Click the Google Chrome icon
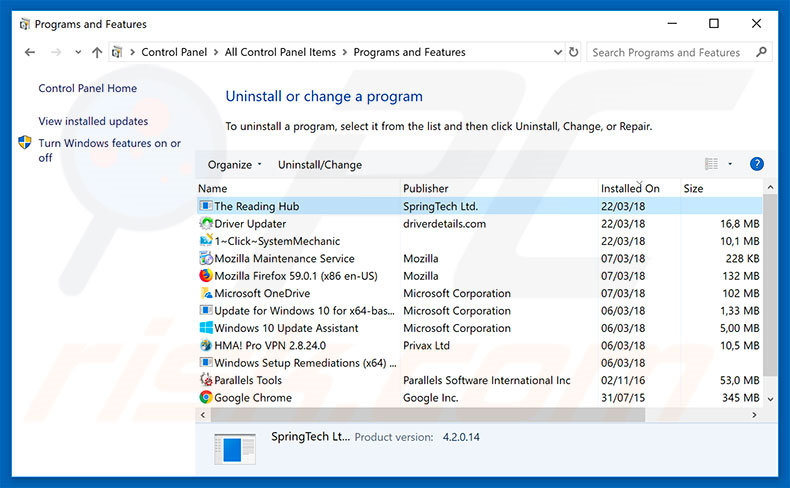Image resolution: width=790 pixels, height=488 pixels. pos(206,397)
